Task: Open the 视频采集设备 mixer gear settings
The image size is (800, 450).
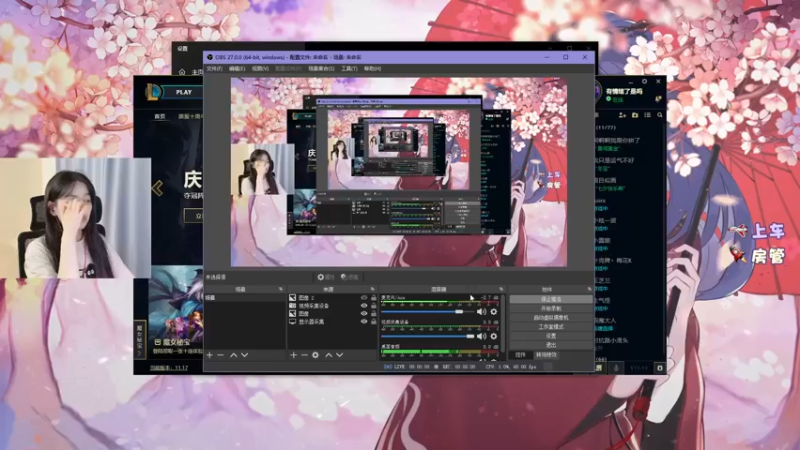Action: point(493,336)
